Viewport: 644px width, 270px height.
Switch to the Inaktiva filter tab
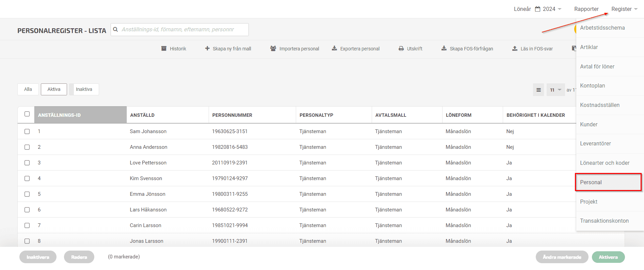(x=84, y=89)
